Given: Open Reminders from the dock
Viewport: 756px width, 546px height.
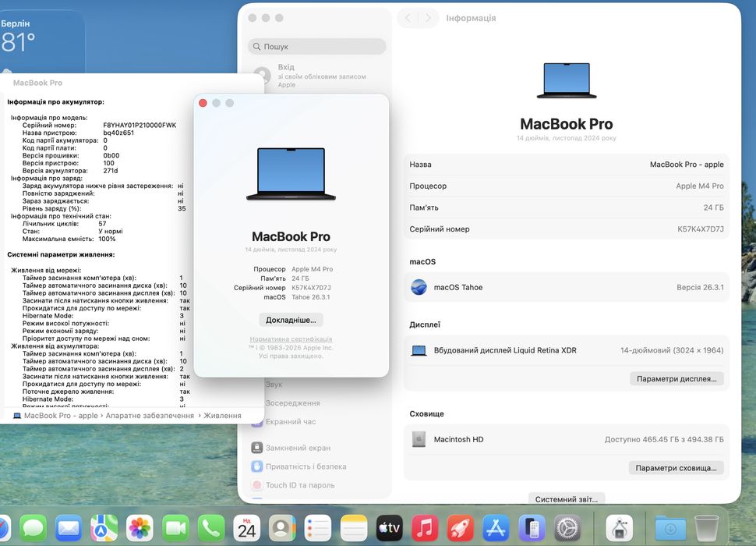Looking at the screenshot, I should pos(318,528).
